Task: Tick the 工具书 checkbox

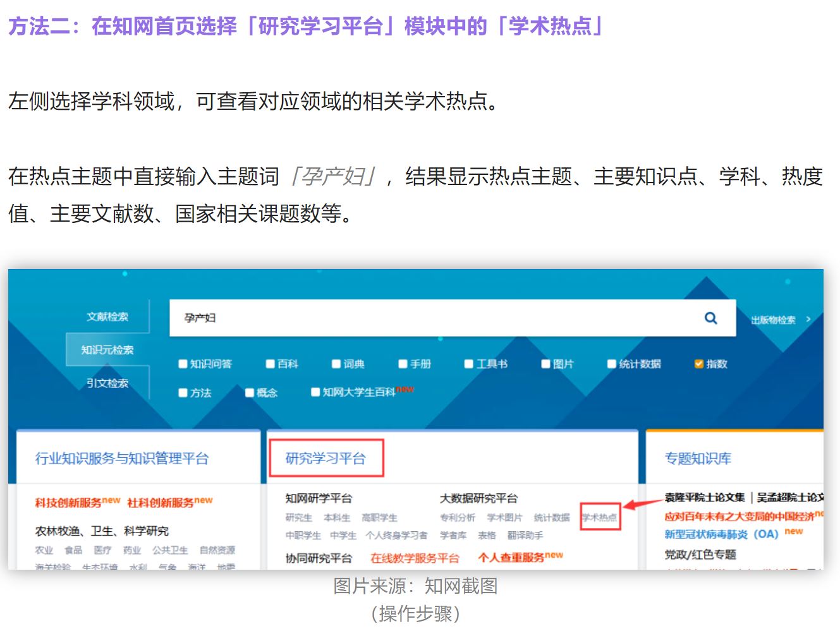Action: pos(469,364)
